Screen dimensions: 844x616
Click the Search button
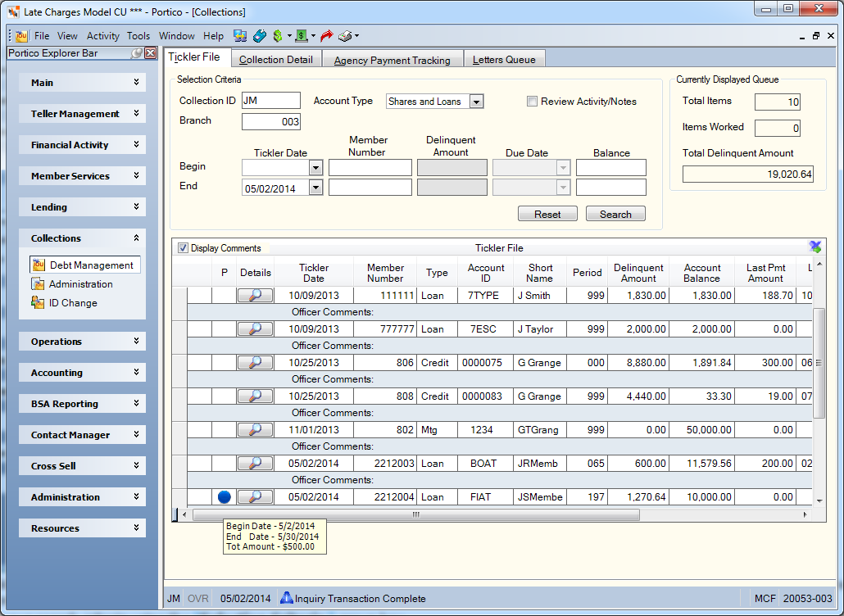[x=615, y=214]
